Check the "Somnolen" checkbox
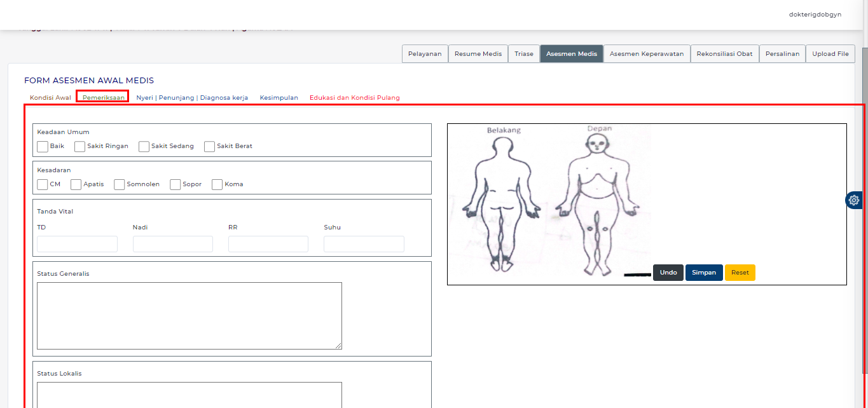The image size is (868, 408). [x=119, y=184]
